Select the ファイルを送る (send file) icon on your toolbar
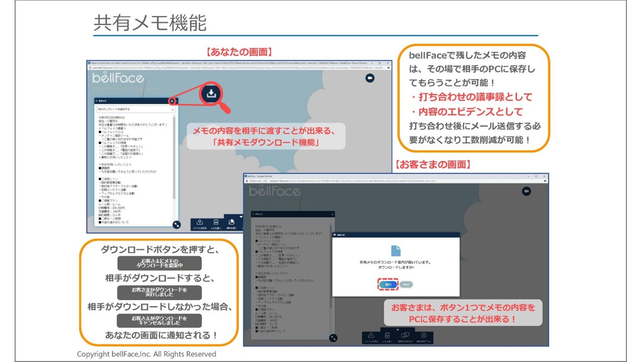 click(199, 223)
